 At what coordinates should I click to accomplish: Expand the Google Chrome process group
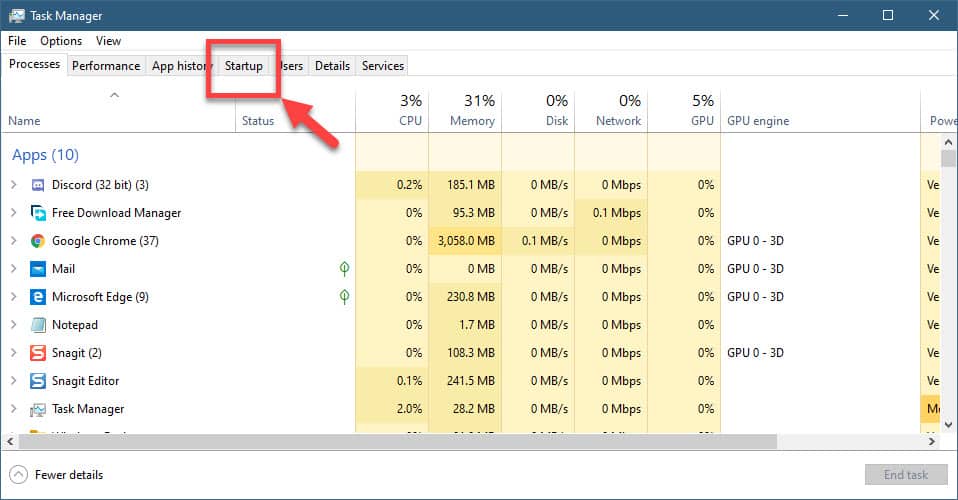tap(13, 241)
